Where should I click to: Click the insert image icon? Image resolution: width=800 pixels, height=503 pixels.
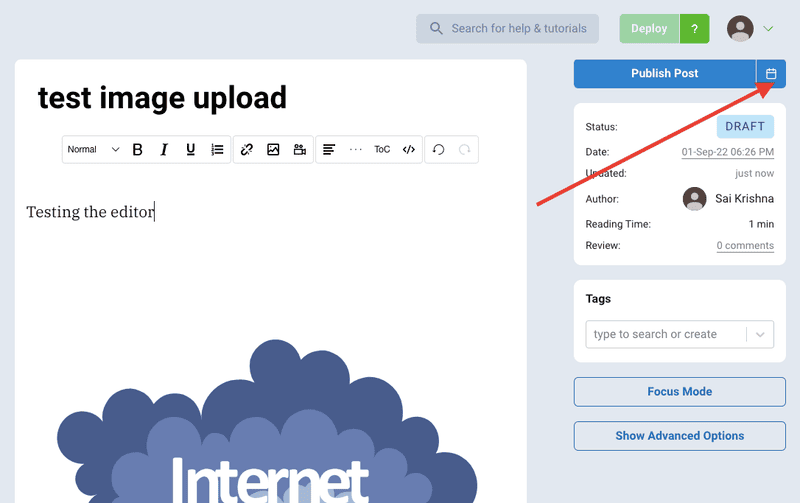tap(273, 150)
